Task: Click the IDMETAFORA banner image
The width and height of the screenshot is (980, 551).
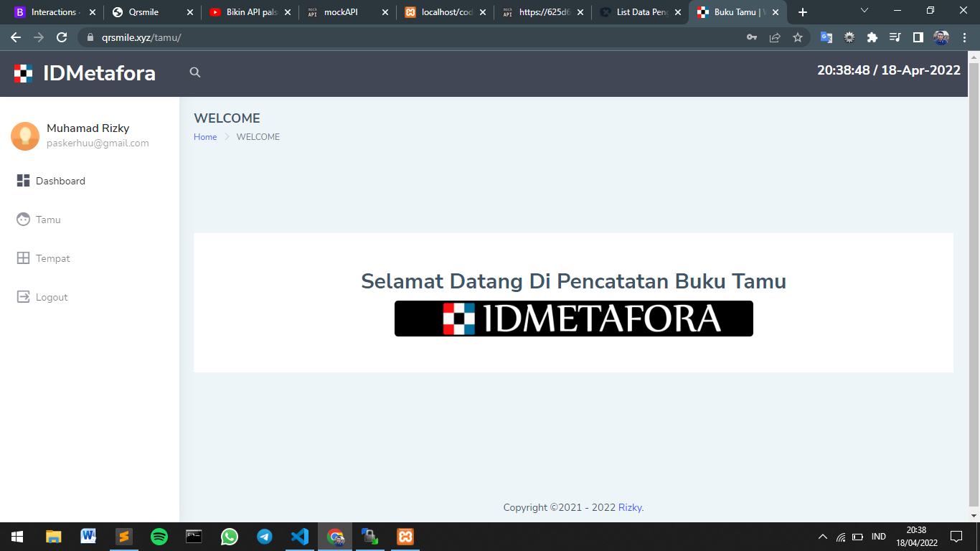Action: (573, 319)
